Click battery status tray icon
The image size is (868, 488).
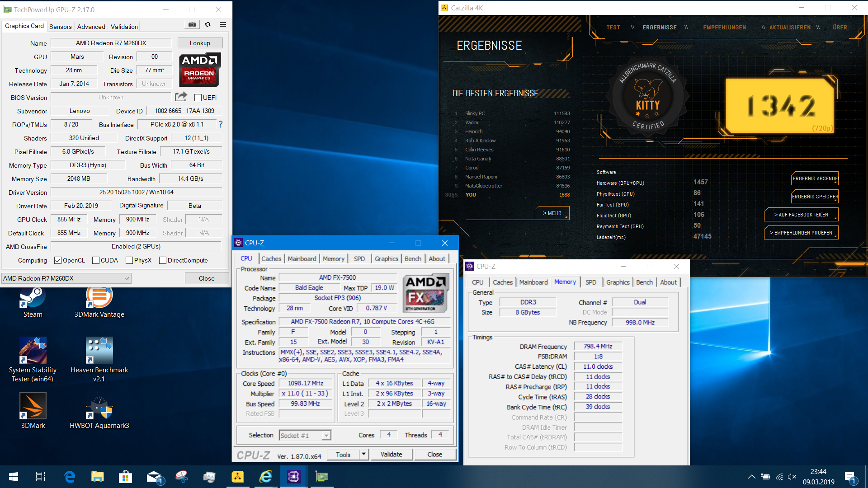click(765, 477)
